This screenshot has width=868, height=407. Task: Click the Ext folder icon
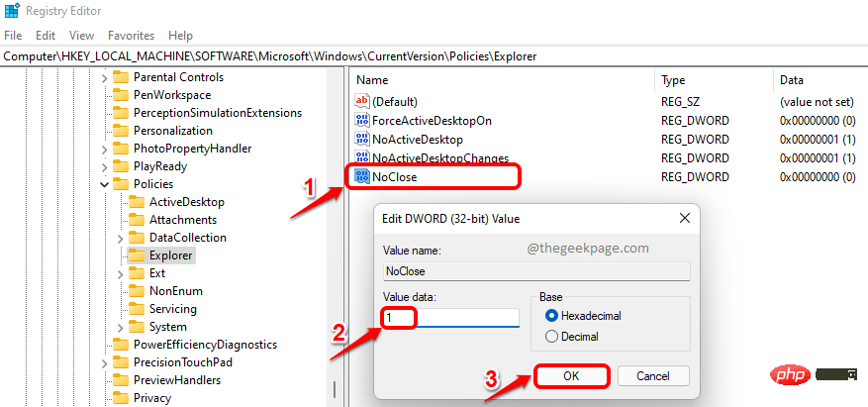(x=137, y=273)
